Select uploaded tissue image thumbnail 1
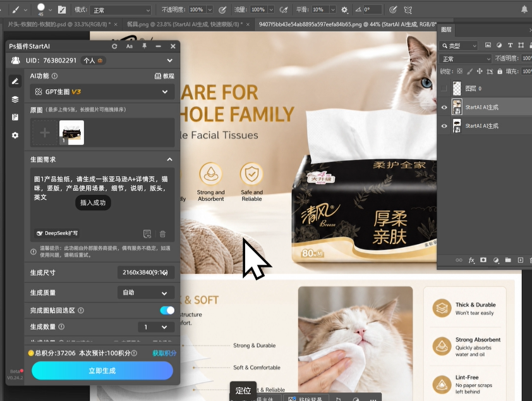Viewport: 532px width, 401px height. click(71, 132)
